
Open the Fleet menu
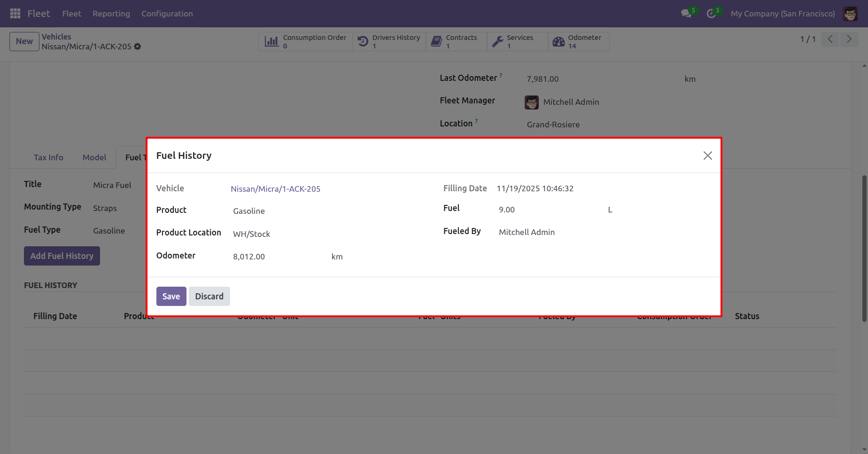coord(72,14)
